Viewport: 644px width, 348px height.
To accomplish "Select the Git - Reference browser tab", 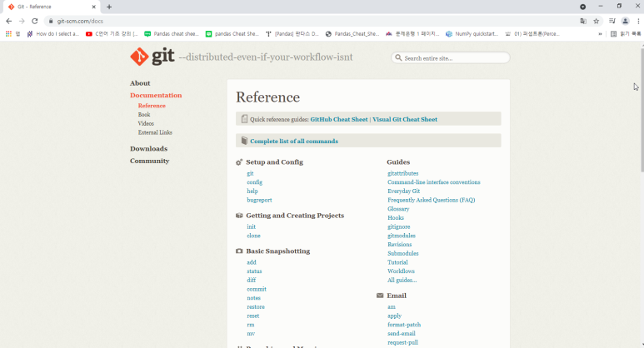I will (52, 7).
